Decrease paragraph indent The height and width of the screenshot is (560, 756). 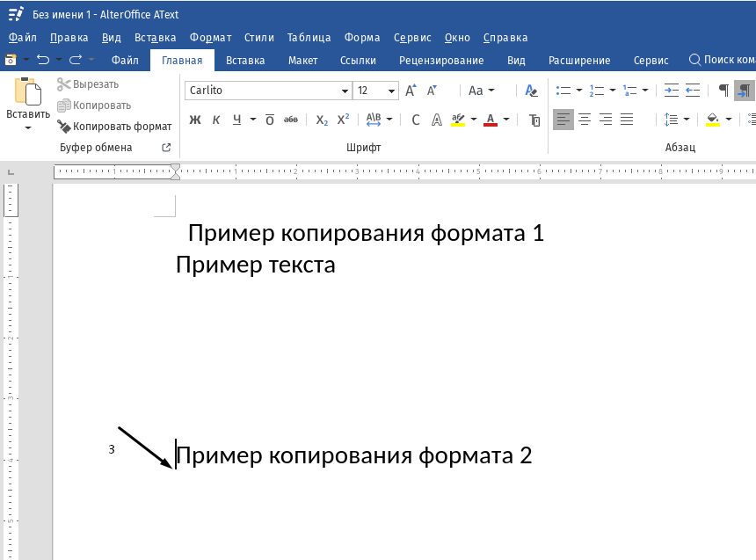point(693,91)
